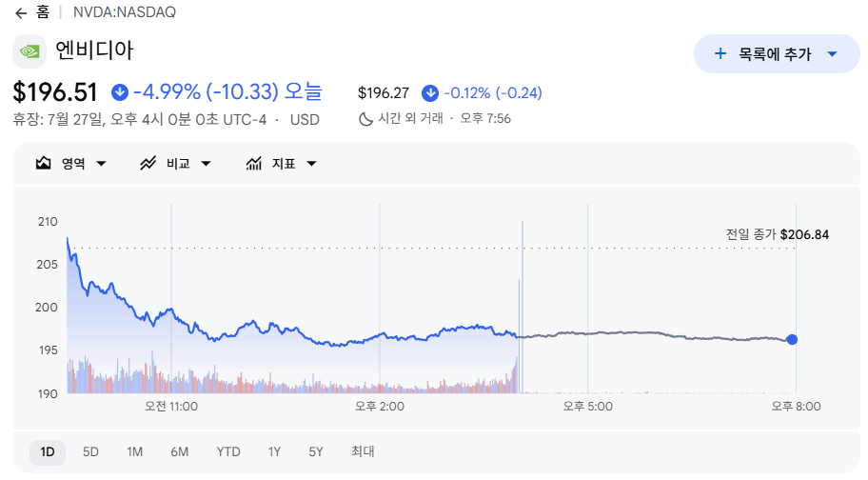Image resolution: width=868 pixels, height=480 pixels.
Task: Click the 190 y-axis value
Action: 48,393
